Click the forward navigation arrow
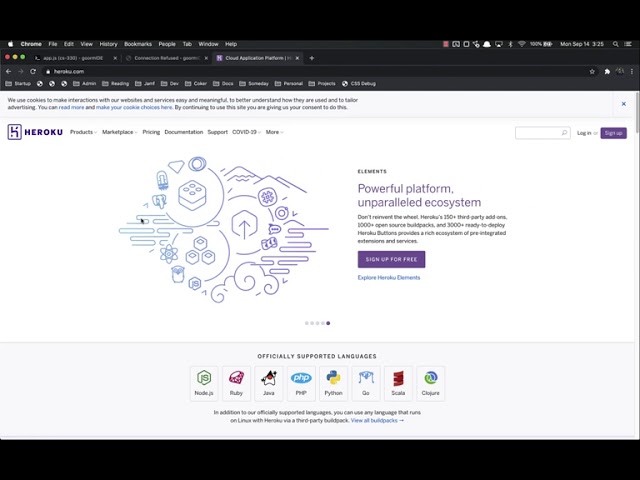Viewport: 640px width, 480px height. 21,71
